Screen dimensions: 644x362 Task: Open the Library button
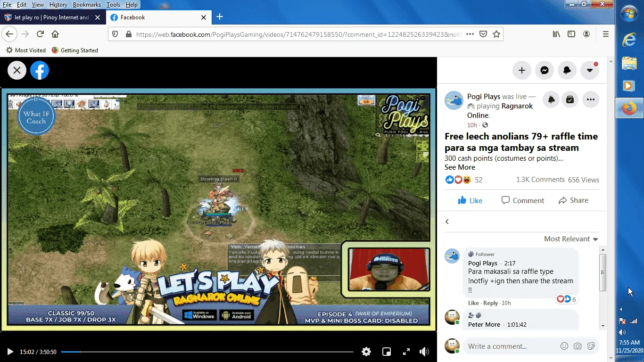point(557,34)
